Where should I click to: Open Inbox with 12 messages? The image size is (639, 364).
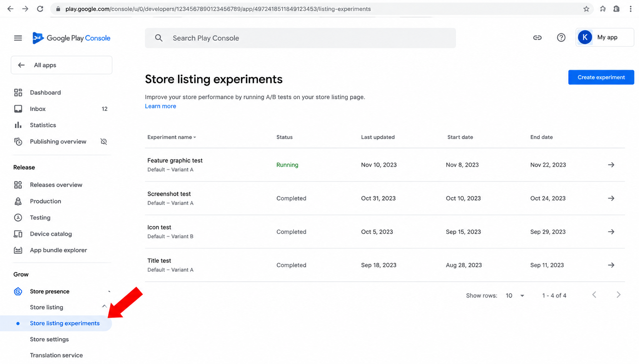[x=61, y=109]
